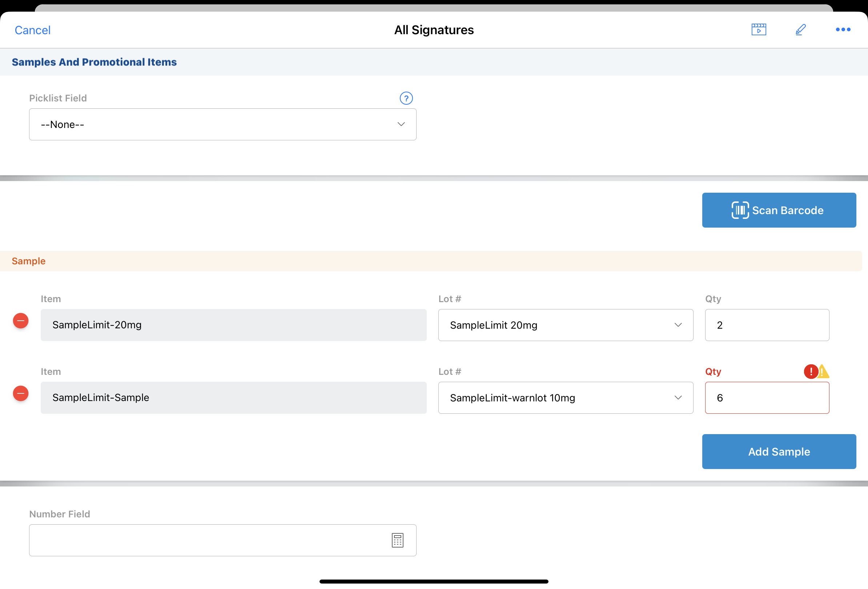This screenshot has height=589, width=868.
Task: Remove the SampleLimit-20mg sample row
Action: pos(21,321)
